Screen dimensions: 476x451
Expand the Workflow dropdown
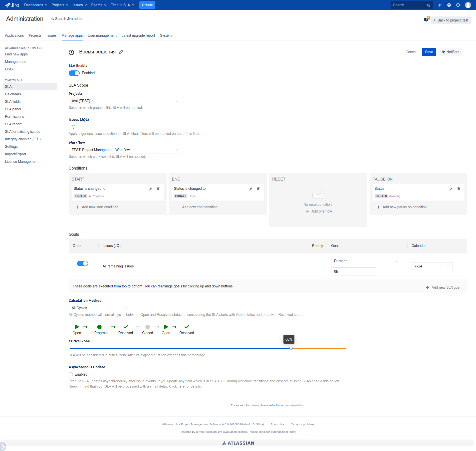pos(125,150)
